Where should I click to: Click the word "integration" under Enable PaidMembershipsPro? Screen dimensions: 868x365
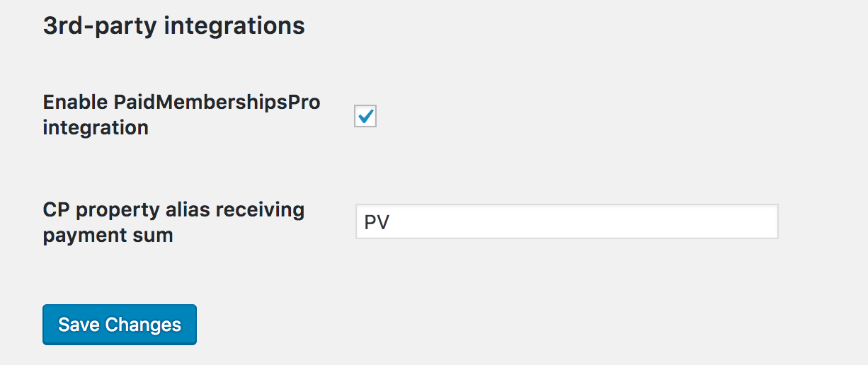coord(96,128)
